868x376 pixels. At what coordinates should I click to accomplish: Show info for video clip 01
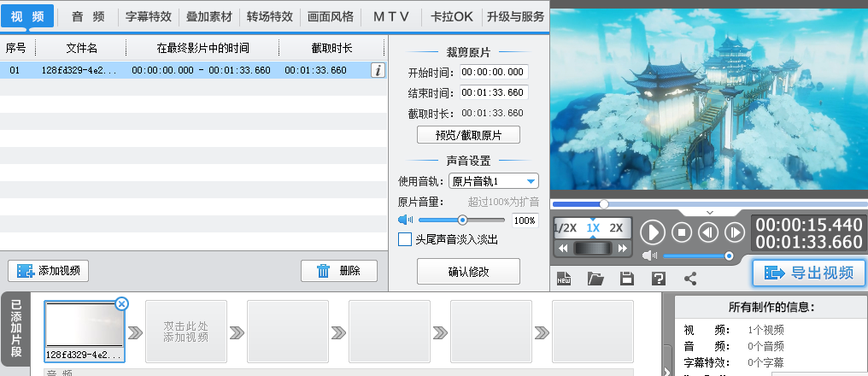point(378,71)
